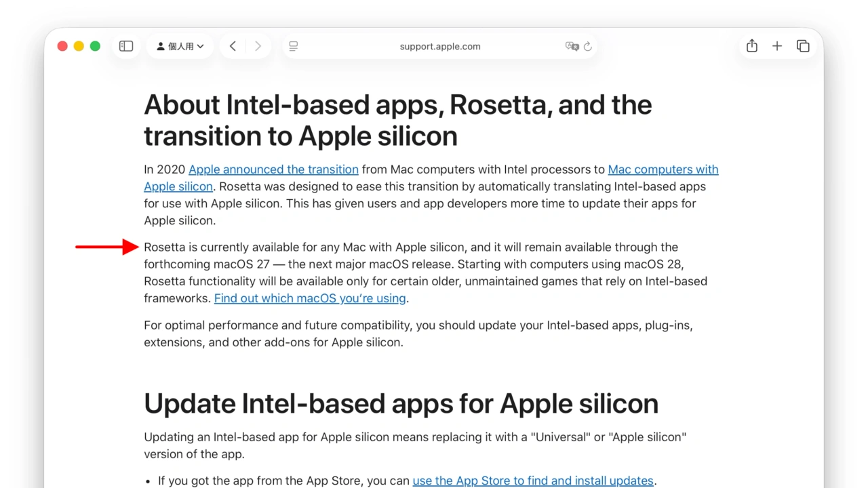Screen dimensions: 868x488
Task: Close the Safari window with the red button
Action: click(62, 46)
